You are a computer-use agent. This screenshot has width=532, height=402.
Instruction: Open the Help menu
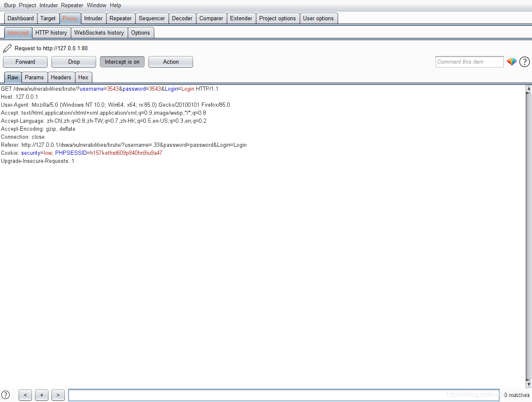pyautogui.click(x=116, y=5)
